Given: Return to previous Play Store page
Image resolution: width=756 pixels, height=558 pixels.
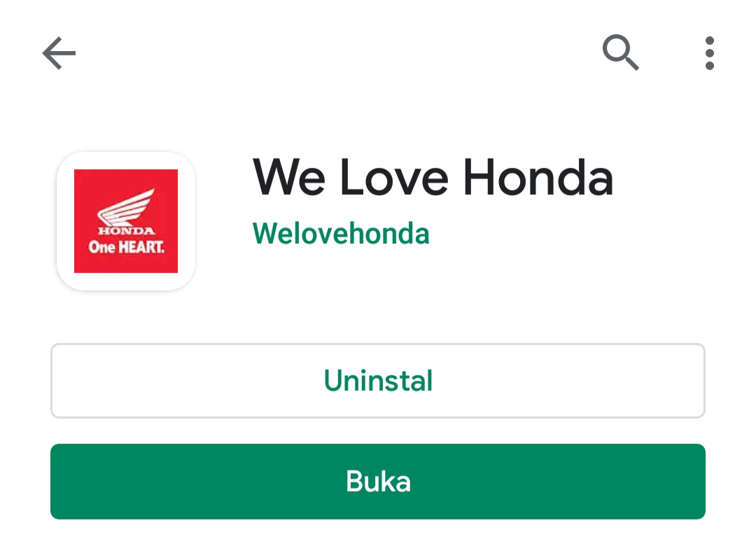Looking at the screenshot, I should coord(59,53).
